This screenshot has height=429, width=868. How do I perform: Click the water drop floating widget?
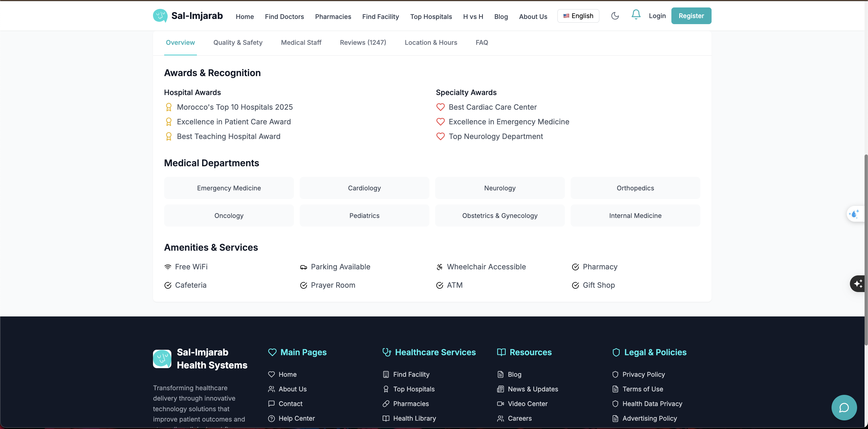[855, 214]
